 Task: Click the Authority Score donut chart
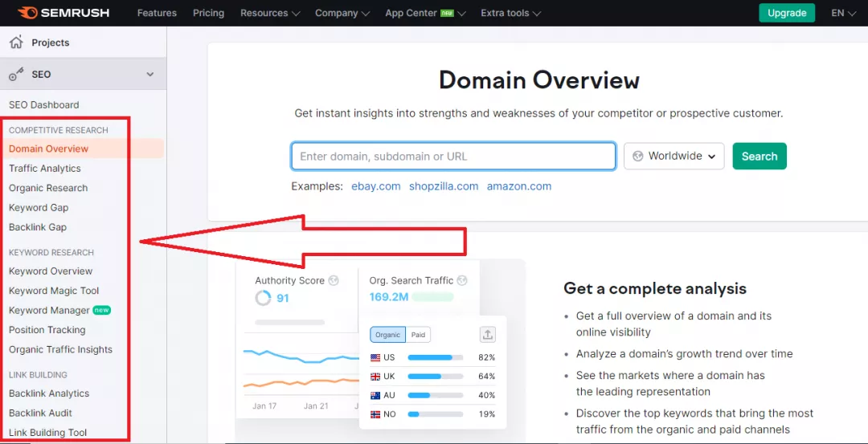tap(263, 299)
